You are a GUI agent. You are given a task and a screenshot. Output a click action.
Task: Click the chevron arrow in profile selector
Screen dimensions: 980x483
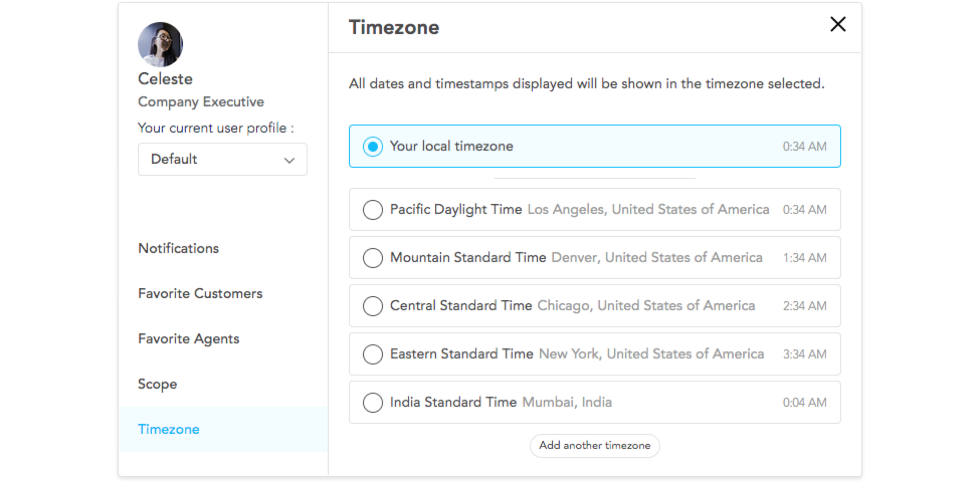pyautogui.click(x=289, y=160)
